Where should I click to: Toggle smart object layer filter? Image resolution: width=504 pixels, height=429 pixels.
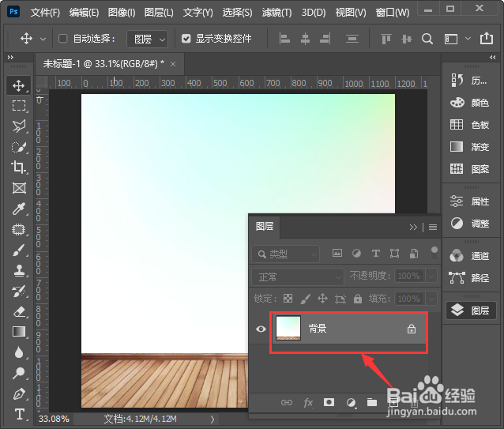(414, 254)
